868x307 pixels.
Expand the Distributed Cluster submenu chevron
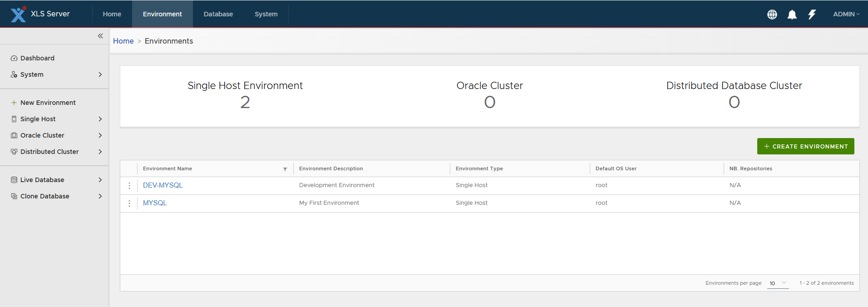point(100,152)
